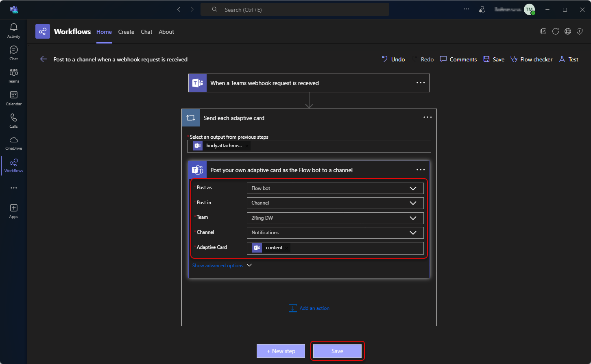
Task: Open Comments for this flow
Action: tap(458, 59)
